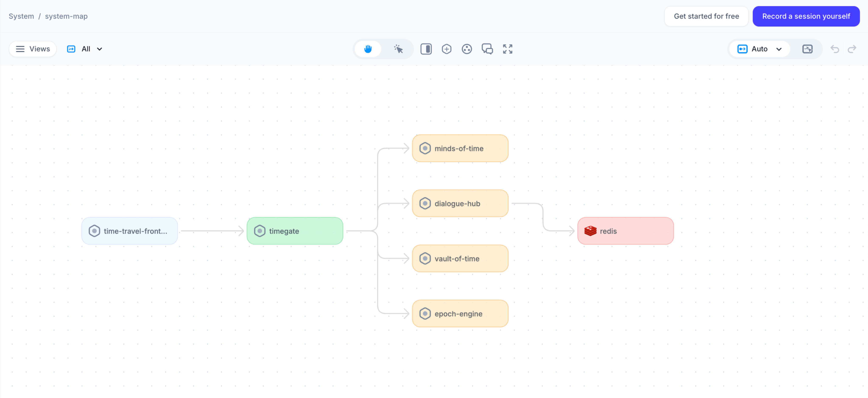
Task: Click the fullscreen expand icon
Action: pos(507,49)
